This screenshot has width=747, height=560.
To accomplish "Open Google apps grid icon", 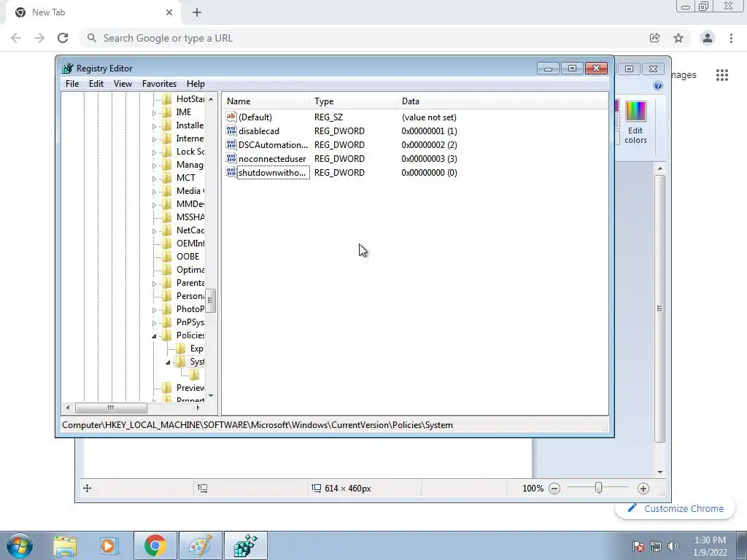I will click(x=721, y=75).
